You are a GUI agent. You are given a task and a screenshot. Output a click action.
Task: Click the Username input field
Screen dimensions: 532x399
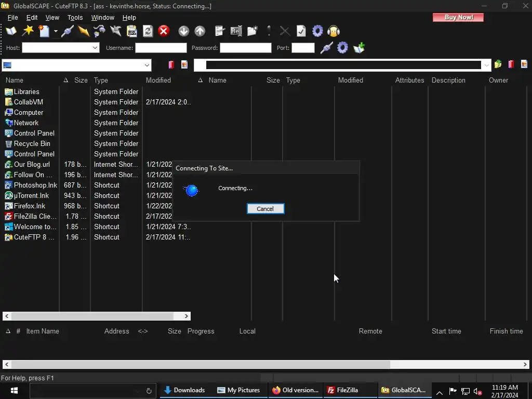161,48
